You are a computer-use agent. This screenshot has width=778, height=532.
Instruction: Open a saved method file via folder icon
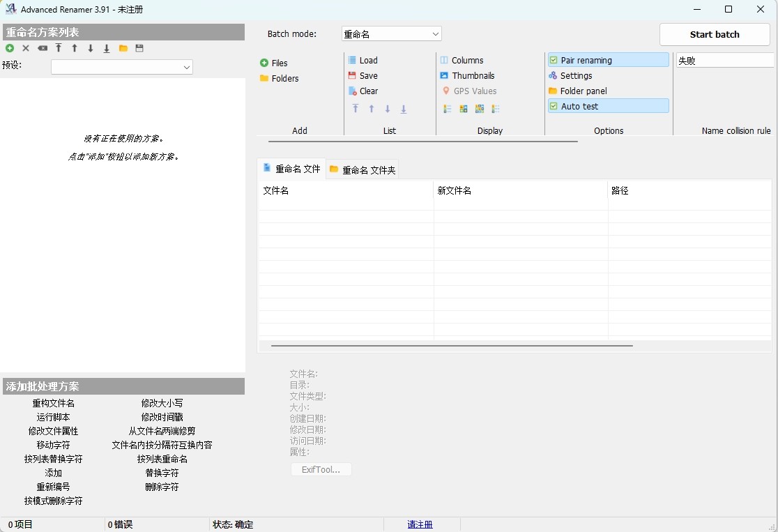pos(123,48)
